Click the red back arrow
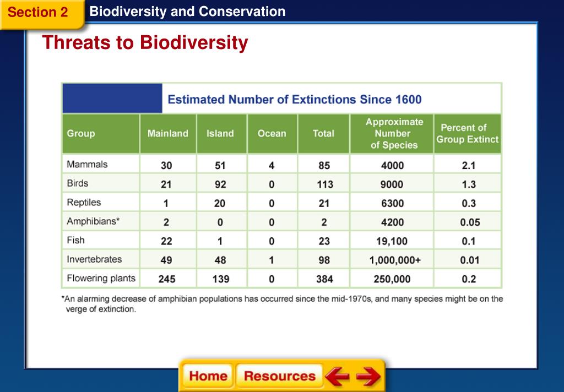This screenshot has width=564, height=392. click(x=337, y=376)
